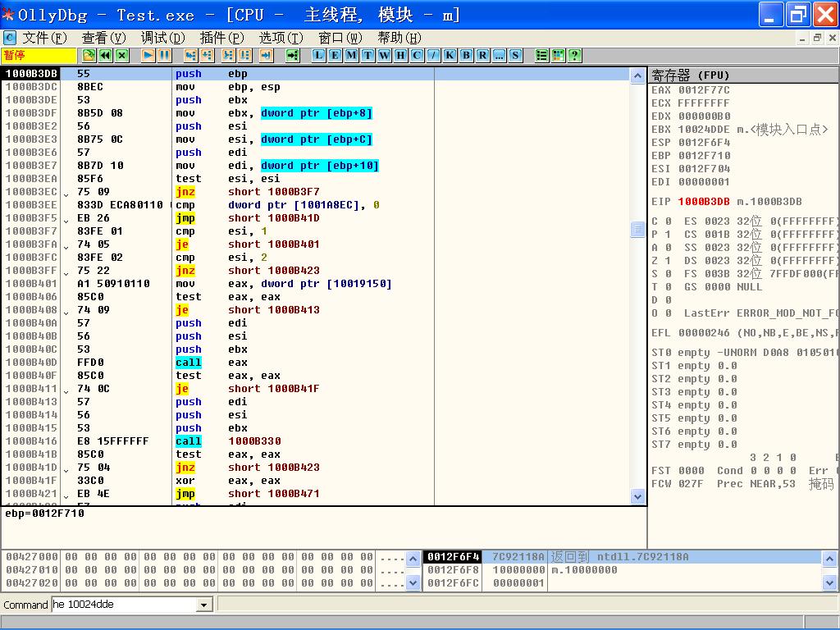This screenshot has width=840, height=630.
Task: Open Call stack with K button
Action: point(450,55)
